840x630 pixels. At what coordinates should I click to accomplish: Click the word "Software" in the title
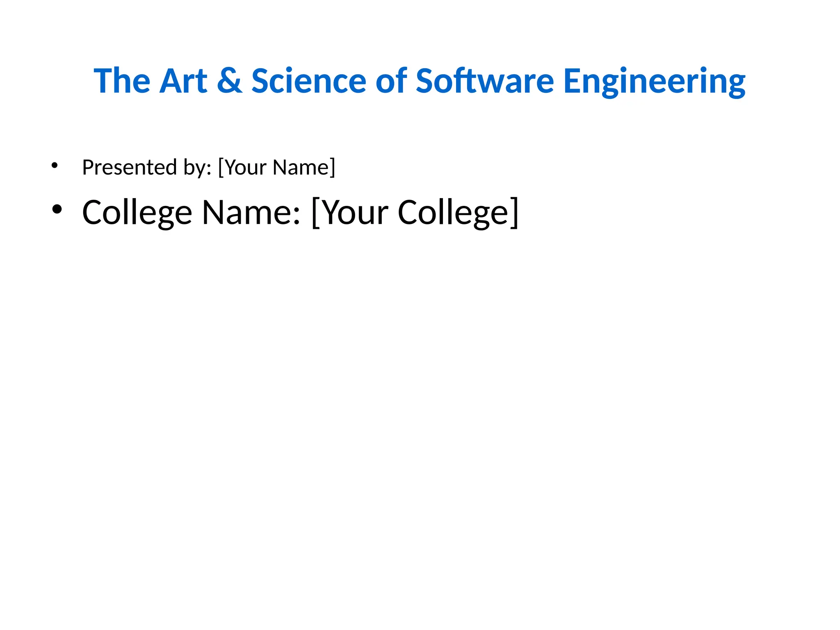[x=485, y=81]
